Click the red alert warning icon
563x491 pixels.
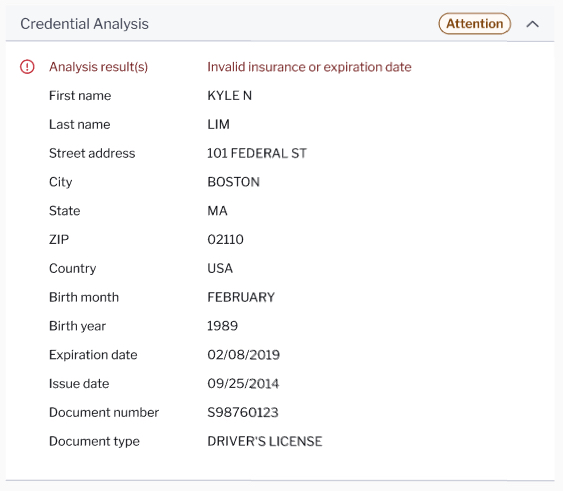(27, 67)
